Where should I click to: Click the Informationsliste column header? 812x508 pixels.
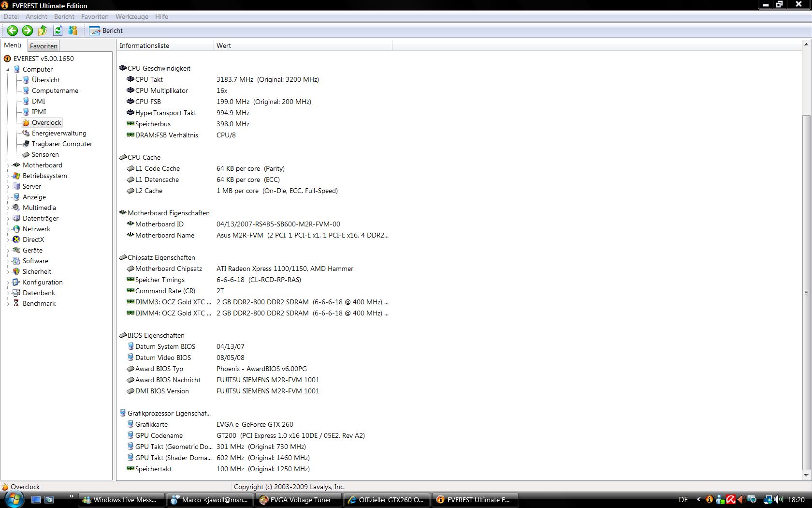165,45
